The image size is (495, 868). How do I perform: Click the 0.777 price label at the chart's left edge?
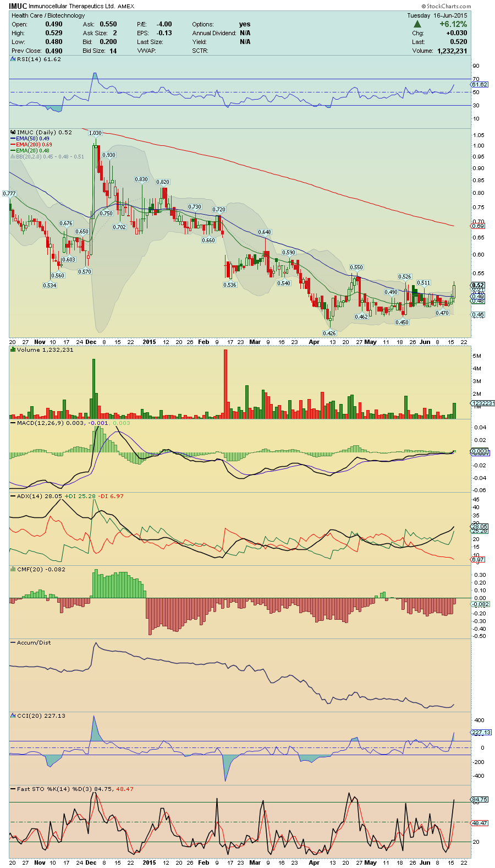[x=9, y=194]
